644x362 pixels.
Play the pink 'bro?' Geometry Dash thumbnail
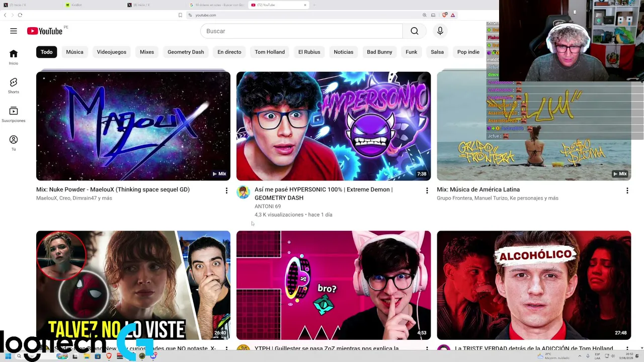point(334,285)
